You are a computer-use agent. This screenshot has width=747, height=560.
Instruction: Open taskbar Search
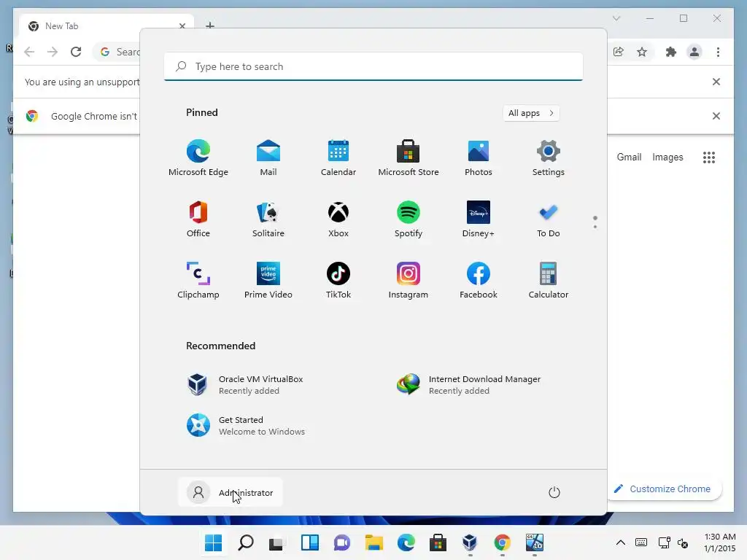[245, 542]
